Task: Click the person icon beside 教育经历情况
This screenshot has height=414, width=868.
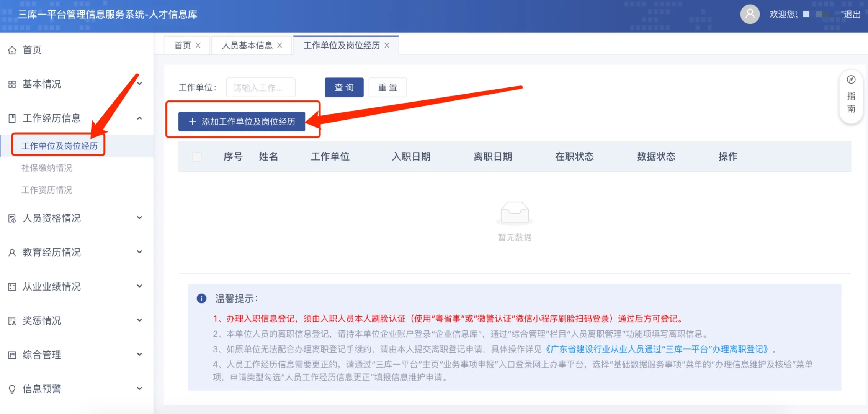Action: coord(12,253)
